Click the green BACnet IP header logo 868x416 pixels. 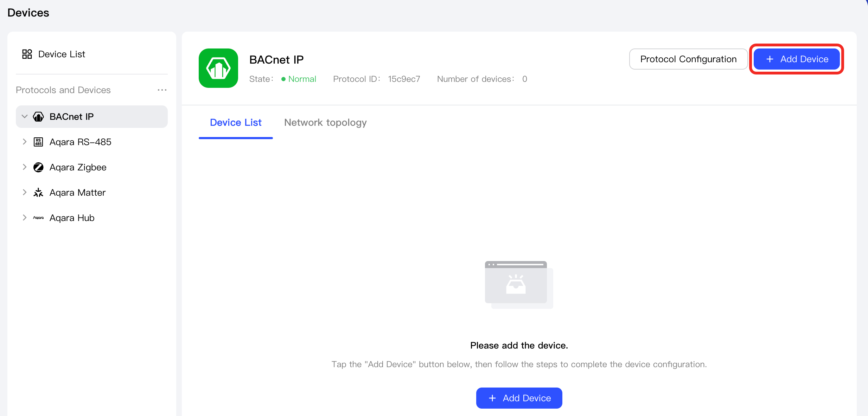coord(218,68)
